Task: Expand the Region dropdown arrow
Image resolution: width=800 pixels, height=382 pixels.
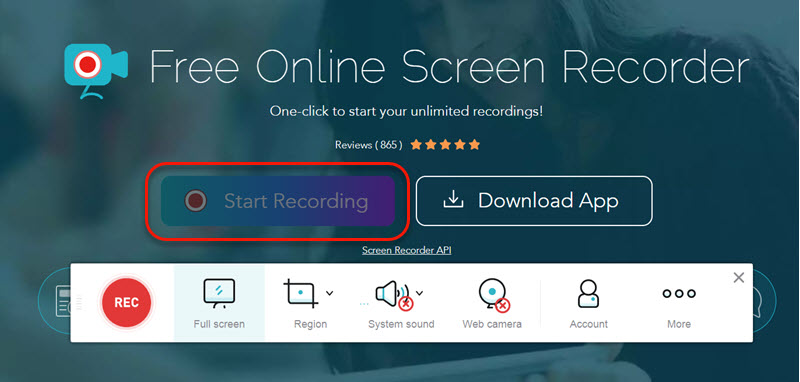Action: point(330,293)
